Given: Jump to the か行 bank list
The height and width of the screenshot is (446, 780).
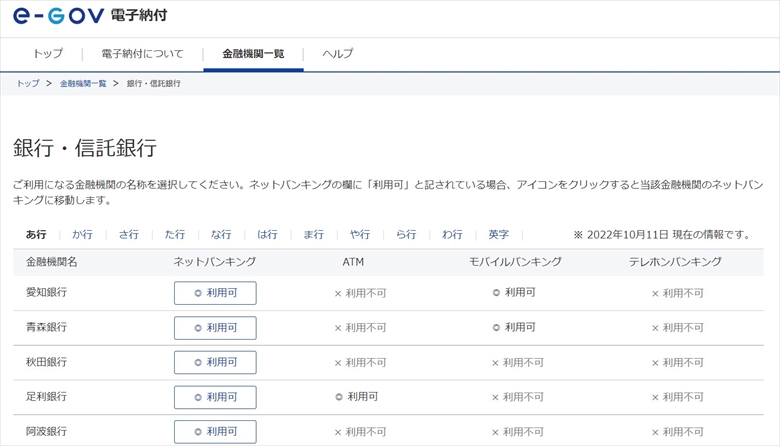Looking at the screenshot, I should pos(83,234).
